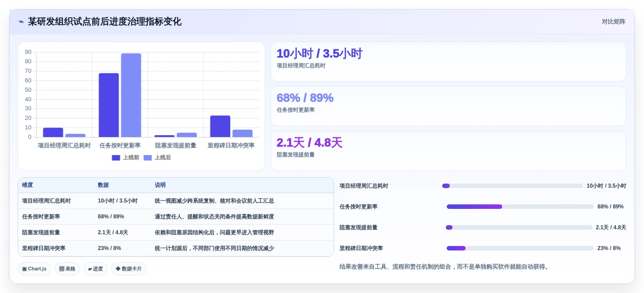Click the 阻塞发现提前量 progress bar
The image size is (644, 293).
[x=519, y=227]
